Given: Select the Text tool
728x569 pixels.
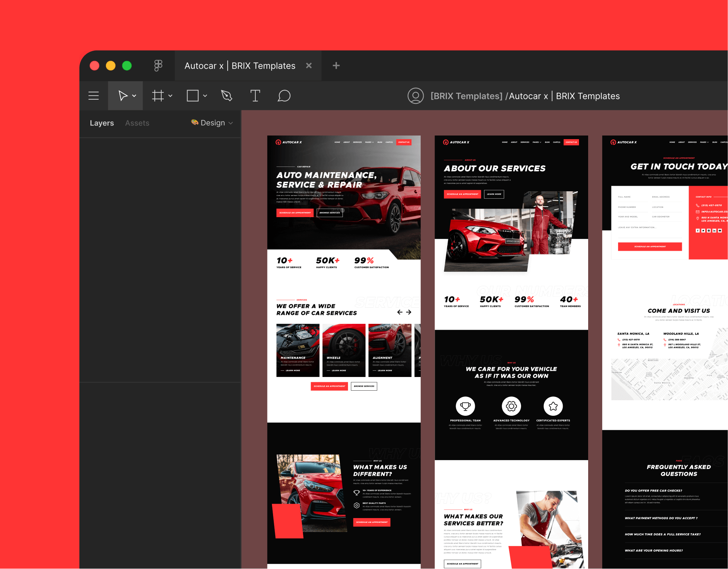Looking at the screenshot, I should [x=255, y=96].
